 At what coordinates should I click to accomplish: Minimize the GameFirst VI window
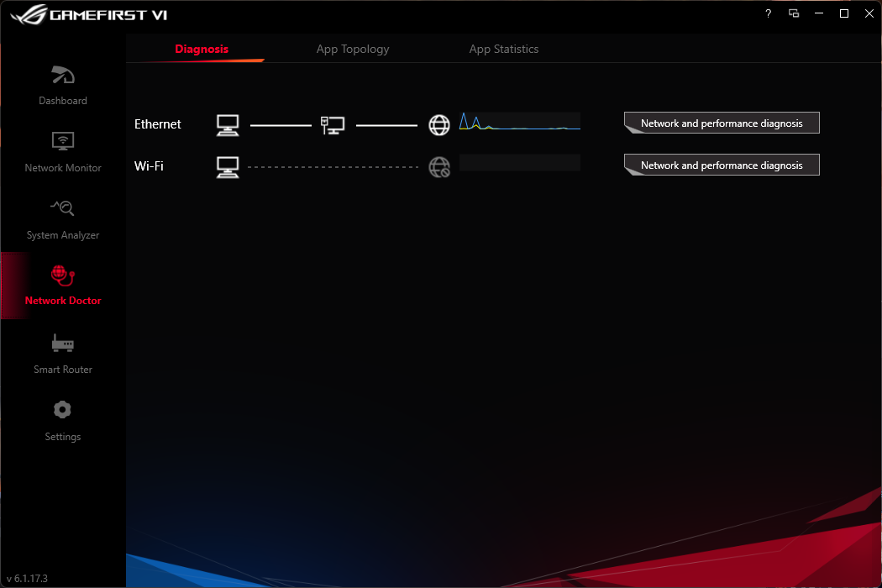coord(819,13)
